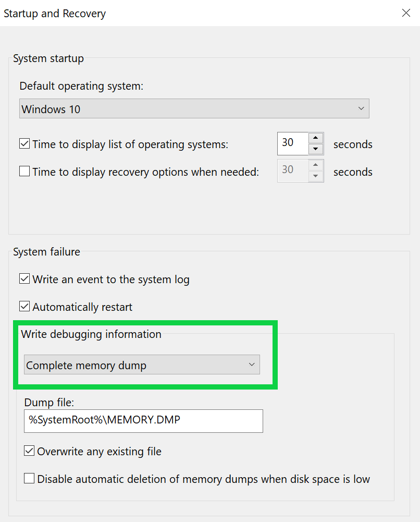Viewport: 420px width, 522px height.
Task: Click the operating system list seconds field
Action: [x=292, y=143]
